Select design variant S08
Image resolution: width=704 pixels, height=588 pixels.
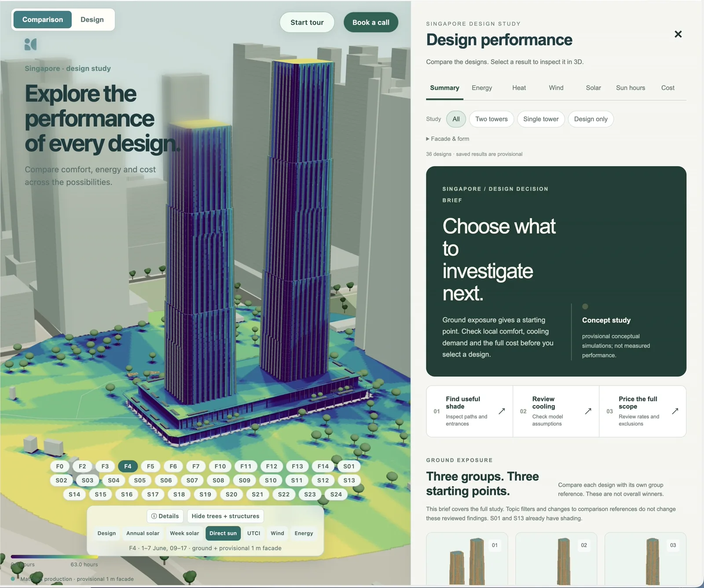[x=218, y=480]
